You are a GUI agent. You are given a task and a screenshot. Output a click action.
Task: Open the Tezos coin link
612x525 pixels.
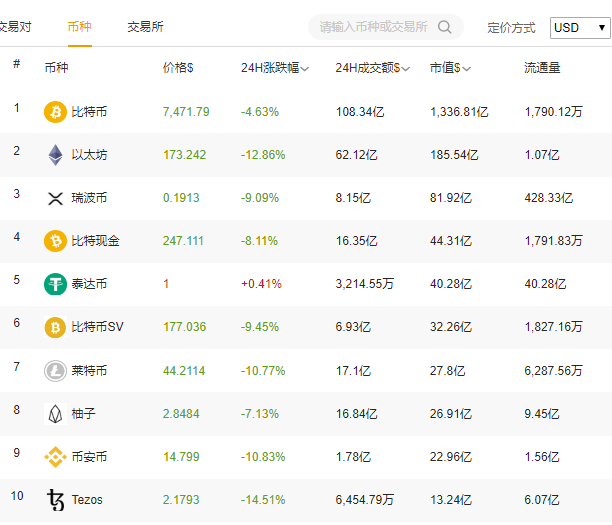pos(87,500)
